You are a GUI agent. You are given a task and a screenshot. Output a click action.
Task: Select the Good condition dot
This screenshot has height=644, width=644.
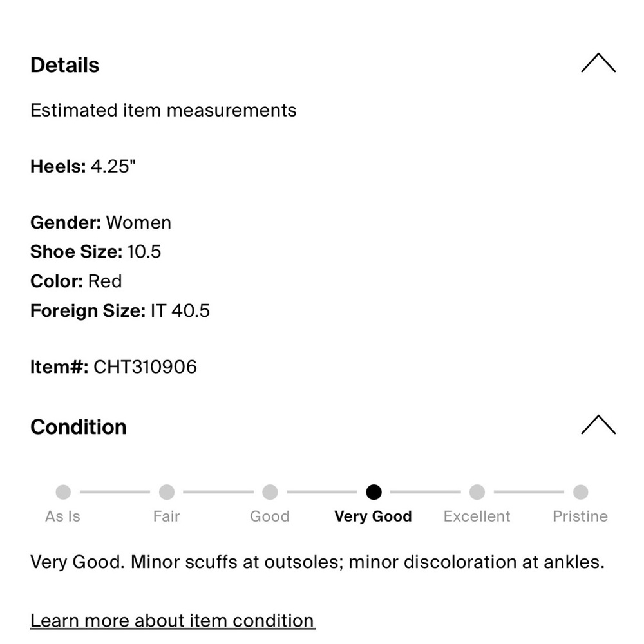click(270, 491)
